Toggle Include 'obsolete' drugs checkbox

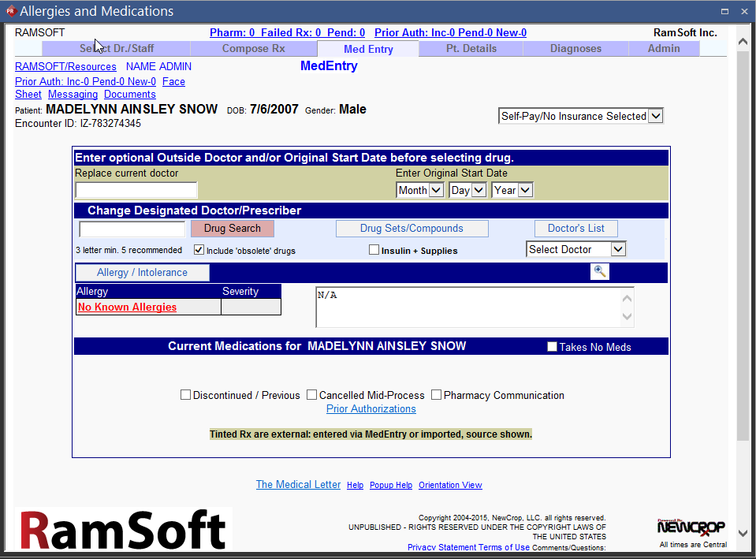tap(199, 250)
